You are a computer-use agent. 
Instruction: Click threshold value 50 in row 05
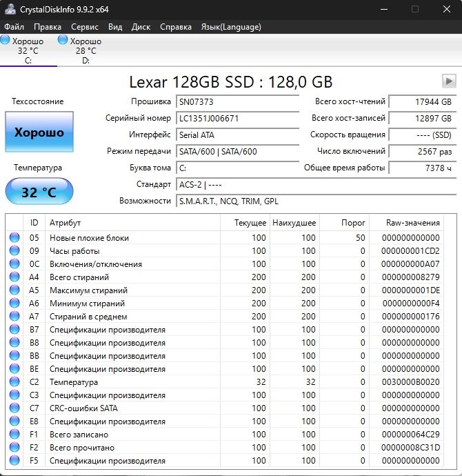(x=361, y=238)
